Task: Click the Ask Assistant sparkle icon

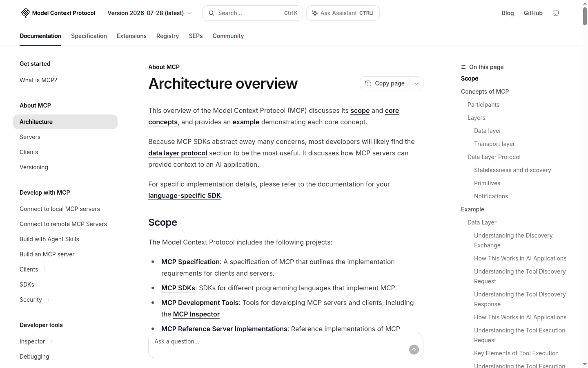Action: pos(315,13)
